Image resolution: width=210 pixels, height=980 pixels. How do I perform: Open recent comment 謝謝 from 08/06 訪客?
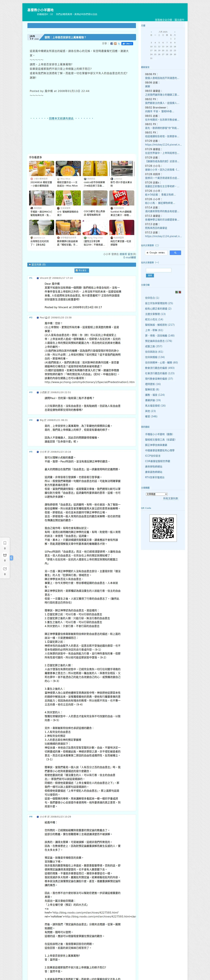[148, 86]
